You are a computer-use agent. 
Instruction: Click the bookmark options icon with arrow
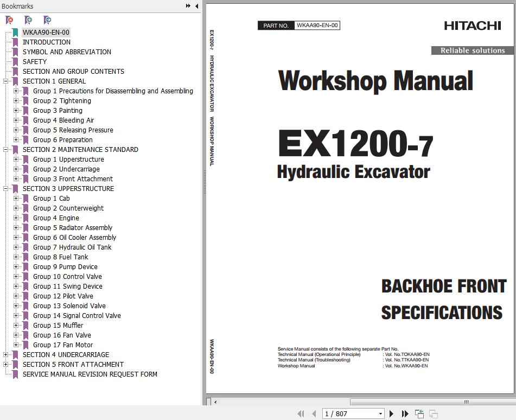point(47,21)
